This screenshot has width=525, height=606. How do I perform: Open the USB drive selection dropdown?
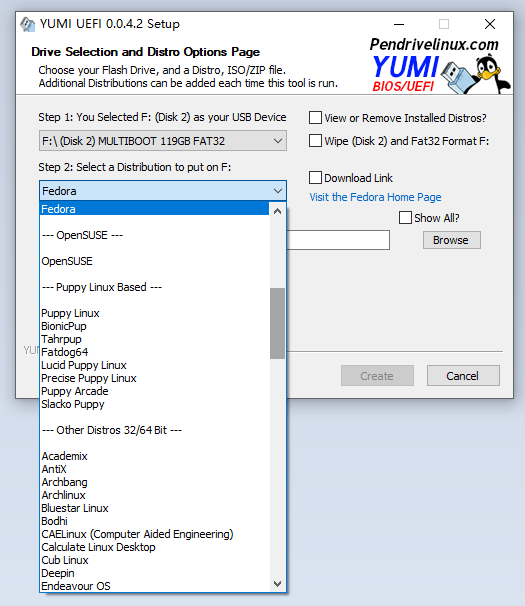162,141
